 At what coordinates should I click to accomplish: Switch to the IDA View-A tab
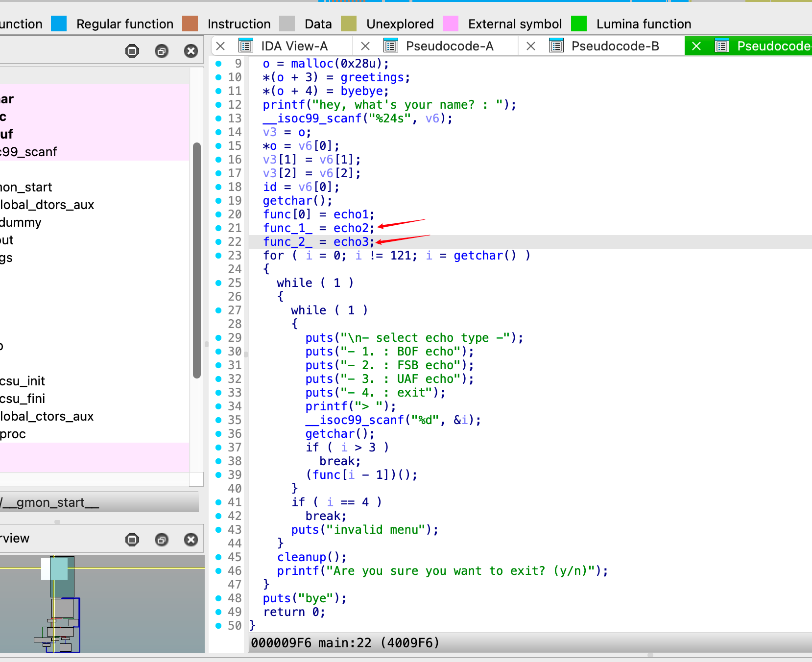[x=294, y=46]
